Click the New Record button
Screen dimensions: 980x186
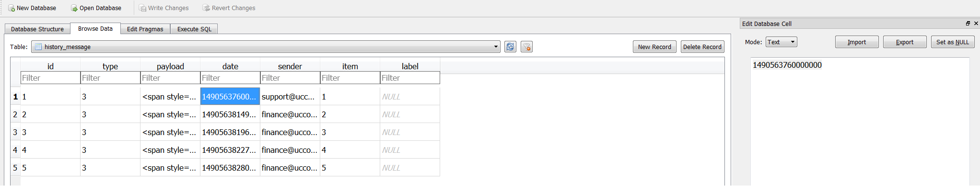tap(654, 47)
